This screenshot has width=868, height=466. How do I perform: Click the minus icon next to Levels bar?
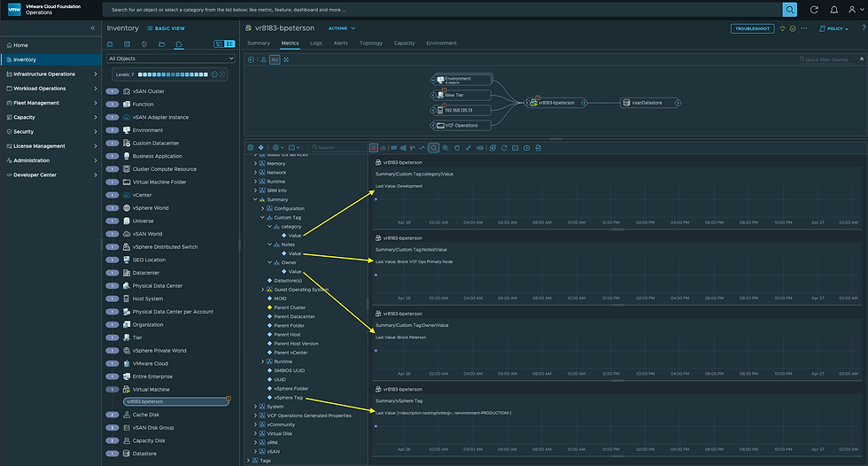213,74
